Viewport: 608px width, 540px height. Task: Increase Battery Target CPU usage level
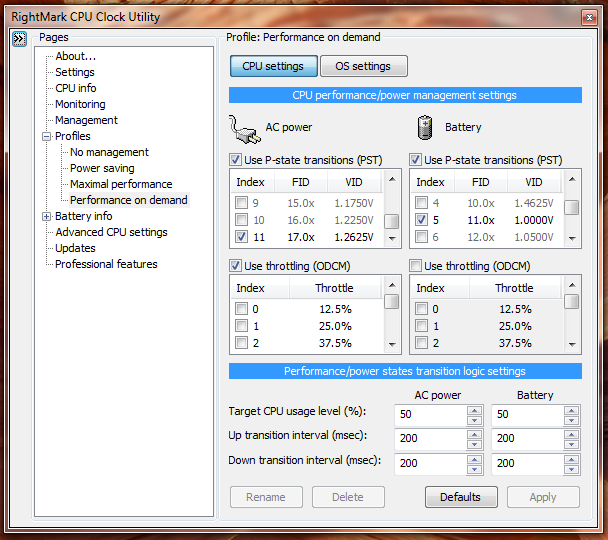[572, 410]
